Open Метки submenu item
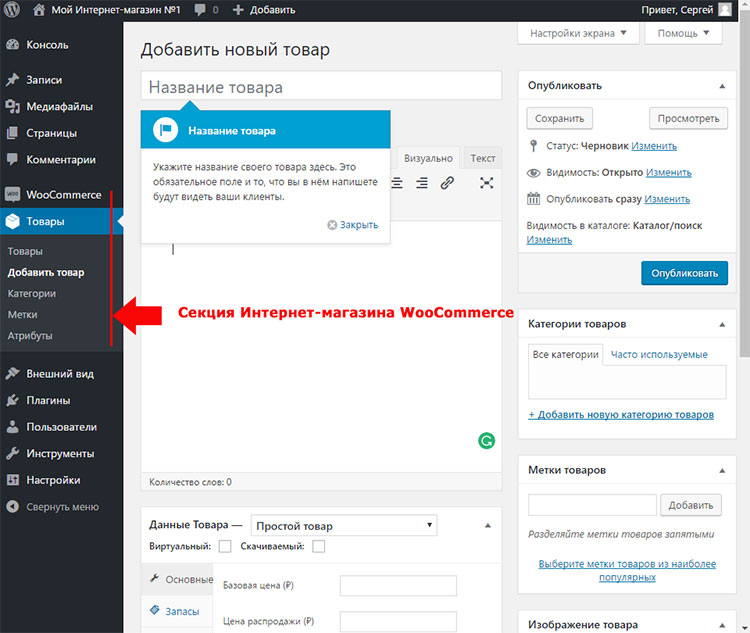 click(22, 314)
